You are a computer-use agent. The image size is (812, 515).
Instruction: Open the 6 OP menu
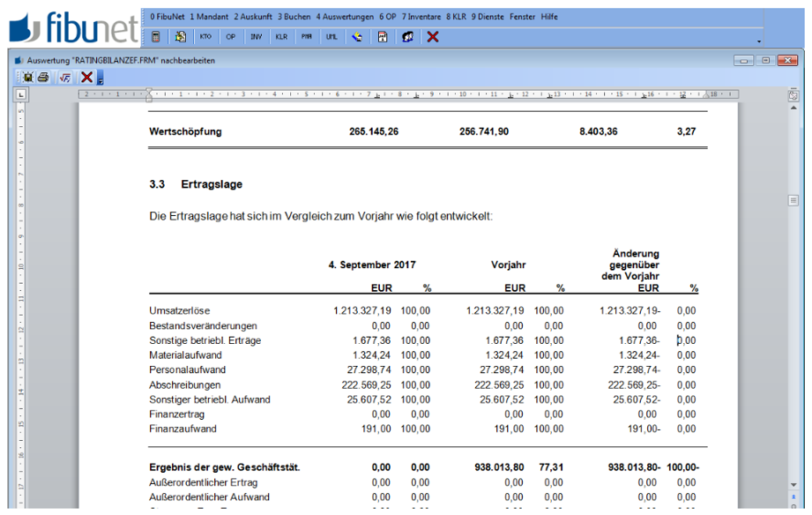pos(388,17)
